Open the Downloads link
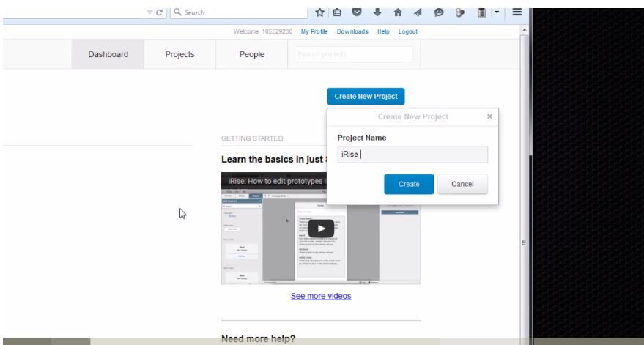Screen dimensions: 644x345 tap(352, 31)
